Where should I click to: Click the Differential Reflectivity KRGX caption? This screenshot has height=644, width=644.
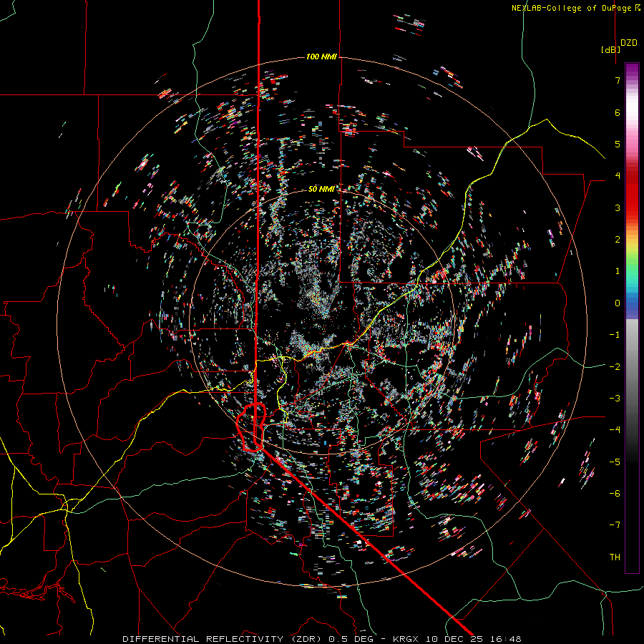tap(322, 639)
